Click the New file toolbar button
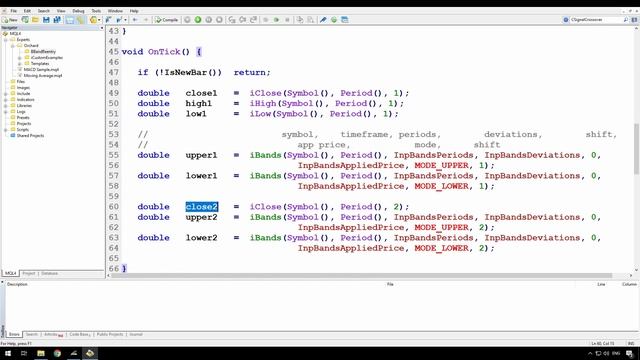The image size is (640, 360). (x=10, y=20)
